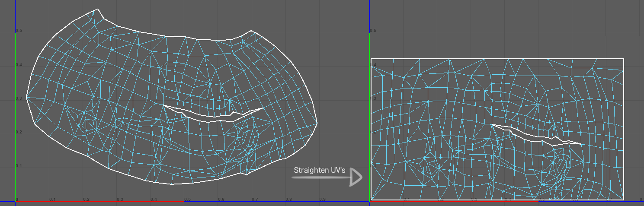644x206 pixels.
Task: Click the 0.6 U-axis label in left view
Action: pos(221,200)
